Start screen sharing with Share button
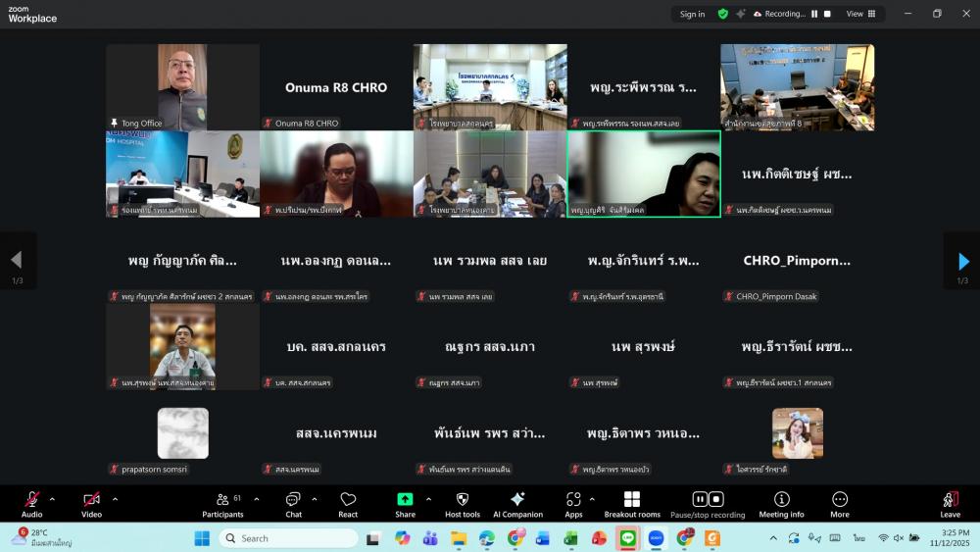 (x=405, y=502)
